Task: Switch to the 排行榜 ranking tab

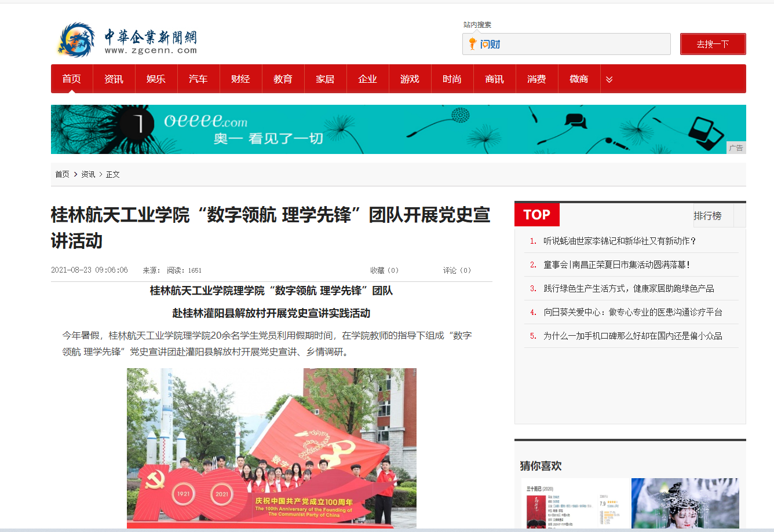Action: tap(707, 216)
